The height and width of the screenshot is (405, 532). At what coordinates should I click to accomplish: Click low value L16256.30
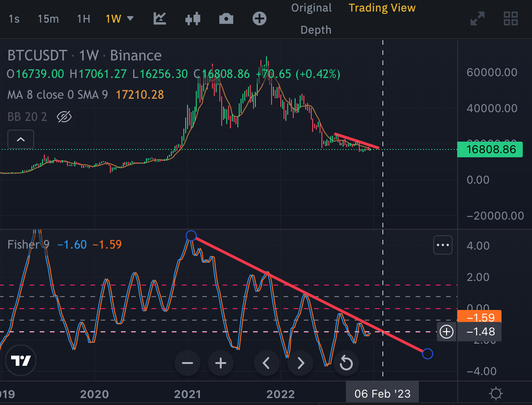[x=160, y=74]
